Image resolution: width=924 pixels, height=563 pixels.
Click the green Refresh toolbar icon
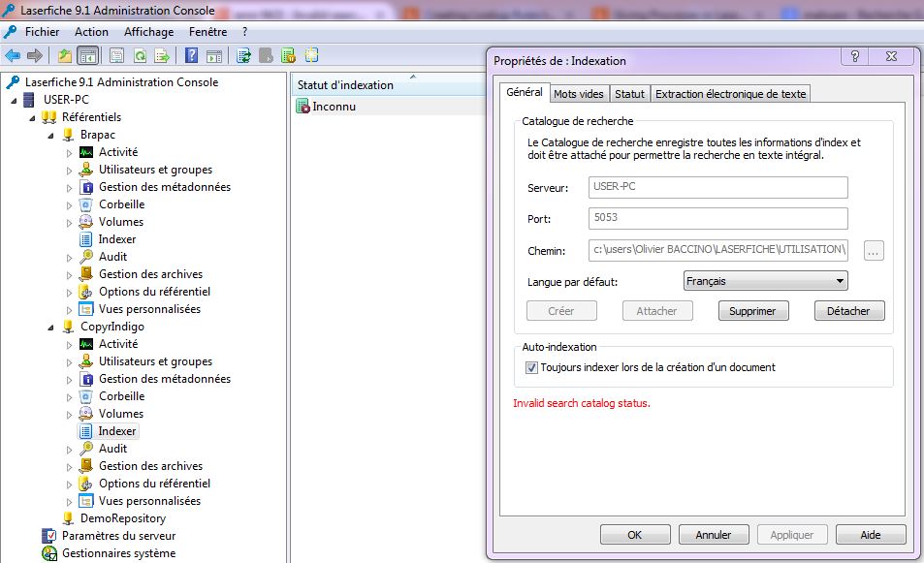click(140, 56)
